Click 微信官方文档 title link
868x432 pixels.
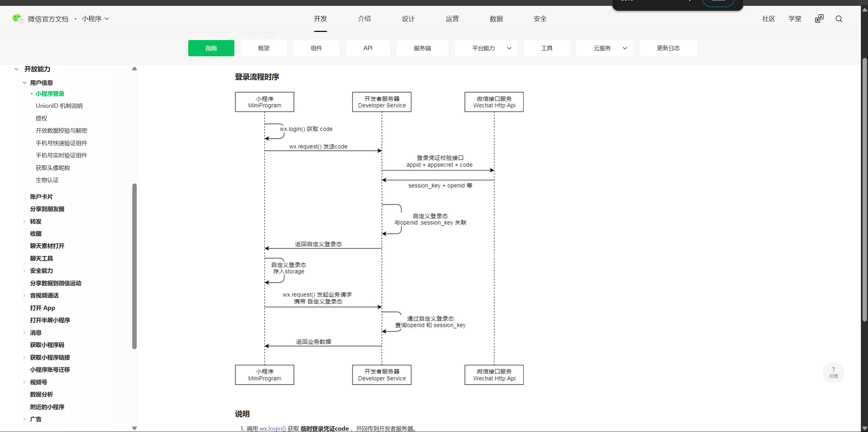(48, 19)
